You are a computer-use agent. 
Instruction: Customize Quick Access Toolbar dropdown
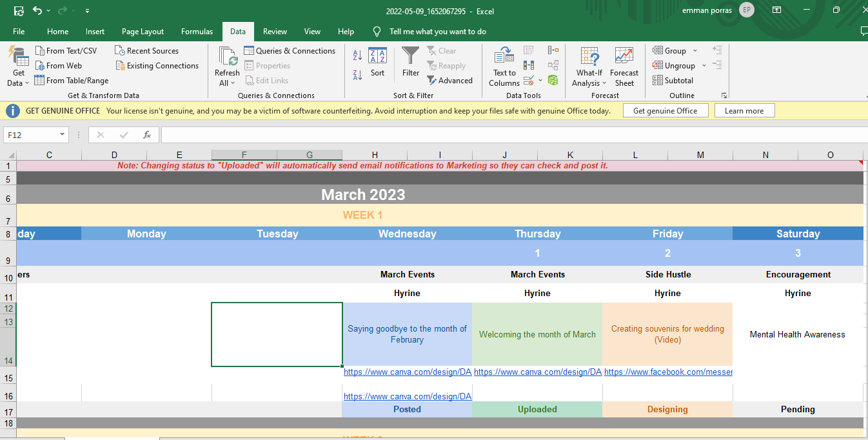point(87,10)
